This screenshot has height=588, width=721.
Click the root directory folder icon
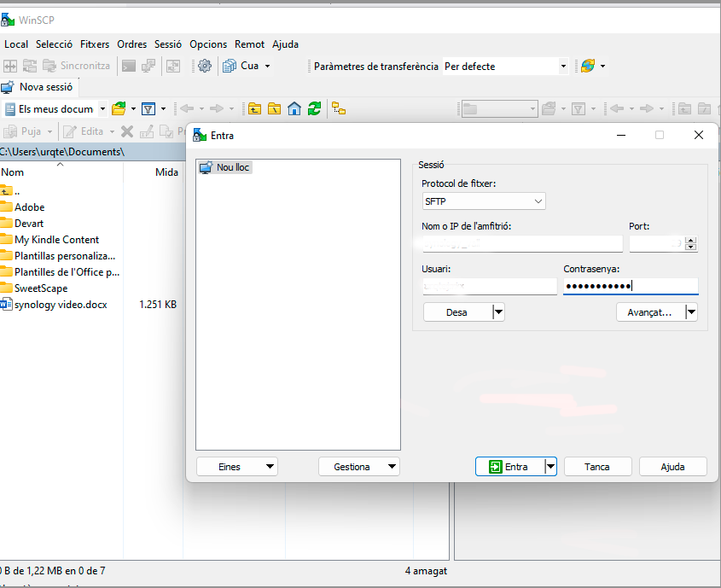(x=274, y=108)
